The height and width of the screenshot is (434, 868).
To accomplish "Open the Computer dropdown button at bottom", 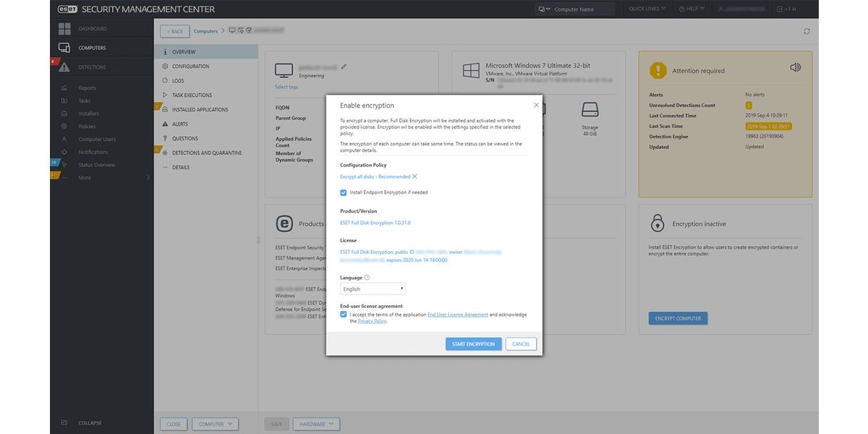I will pyautogui.click(x=216, y=425).
